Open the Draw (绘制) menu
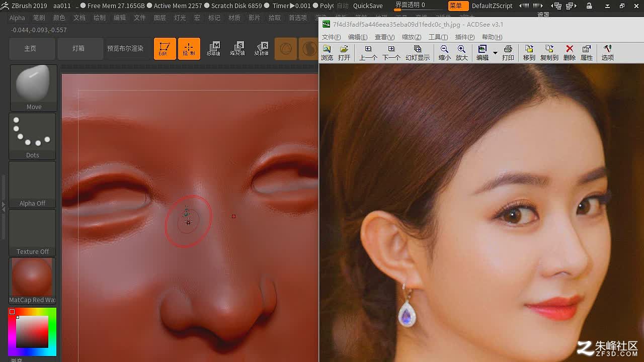The height and width of the screenshot is (362, 644). 100,18
